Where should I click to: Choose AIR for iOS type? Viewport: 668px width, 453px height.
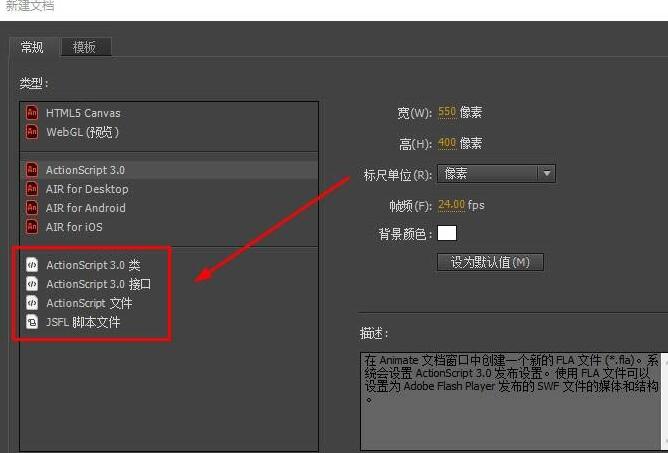pos(169,227)
